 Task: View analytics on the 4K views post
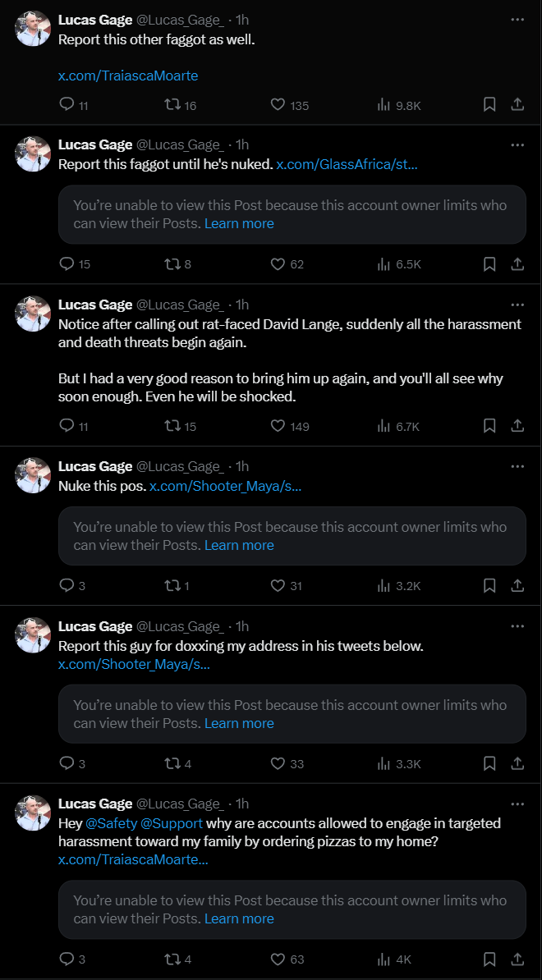pyautogui.click(x=384, y=959)
